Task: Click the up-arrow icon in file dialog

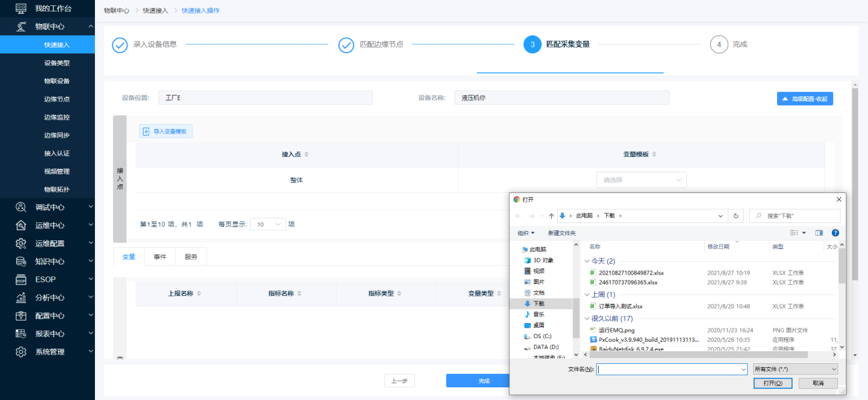Action: pos(551,216)
